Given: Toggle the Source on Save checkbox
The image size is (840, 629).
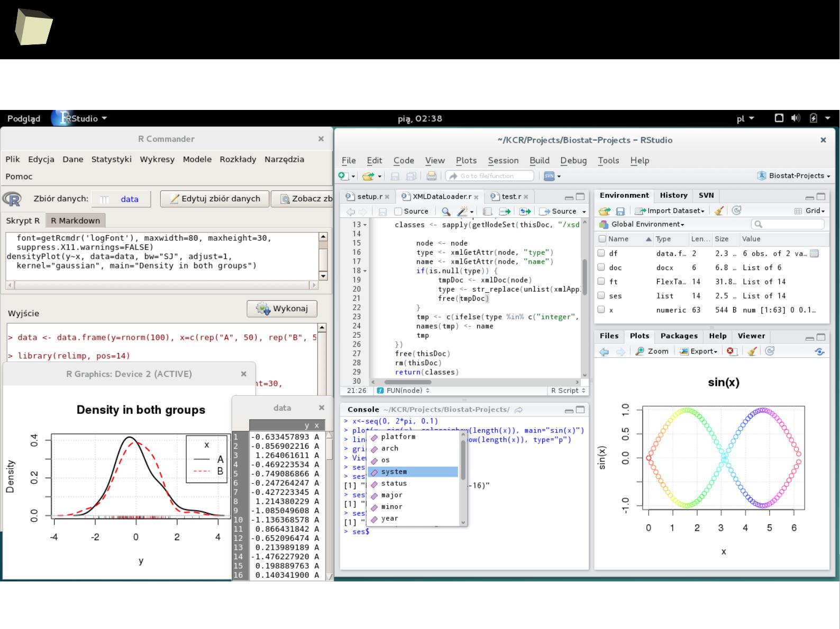Looking at the screenshot, I should [x=398, y=211].
